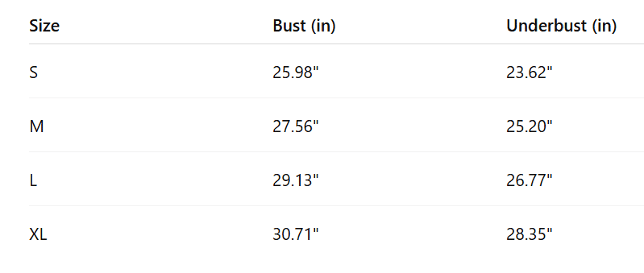Click the 28.35" underbust value
Viewport: 644px width, 273px height.
529,234
